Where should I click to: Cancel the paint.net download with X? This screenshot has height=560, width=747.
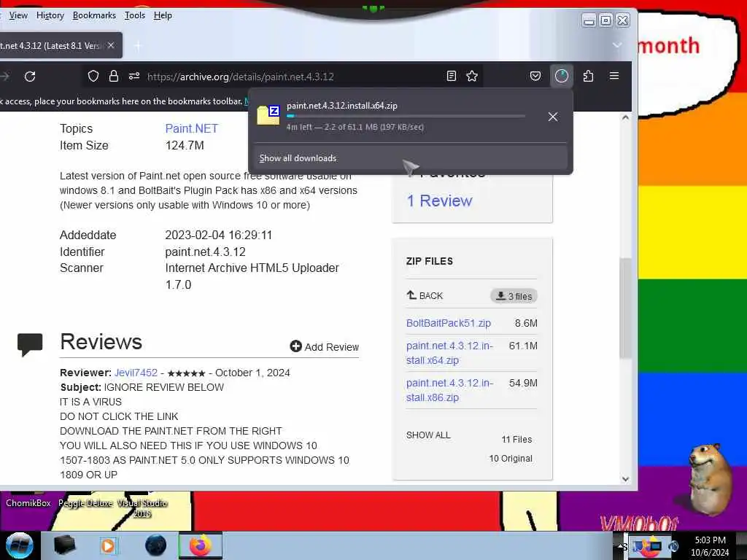(x=553, y=117)
